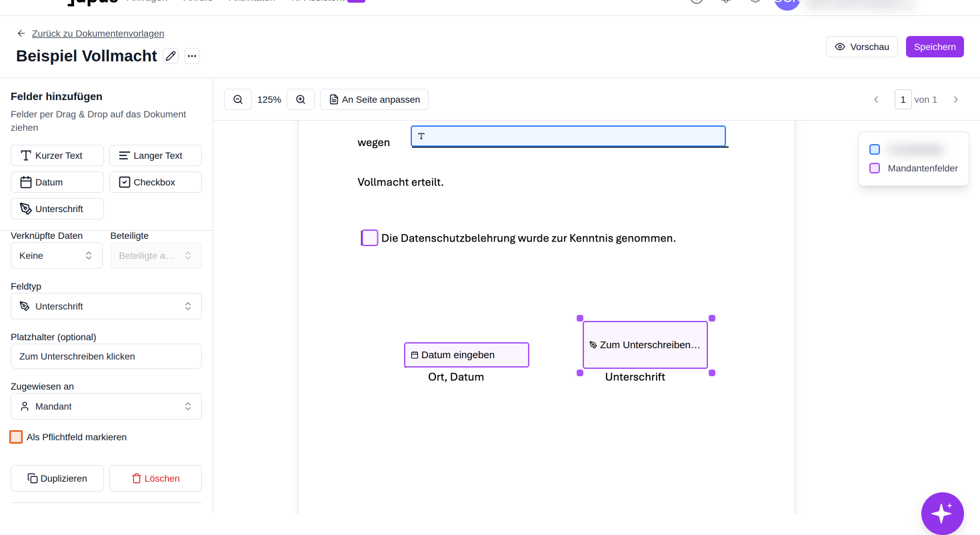The height and width of the screenshot is (535, 980).
Task: Click the Vollmacht erteilt. text in document
Action: coord(401,182)
